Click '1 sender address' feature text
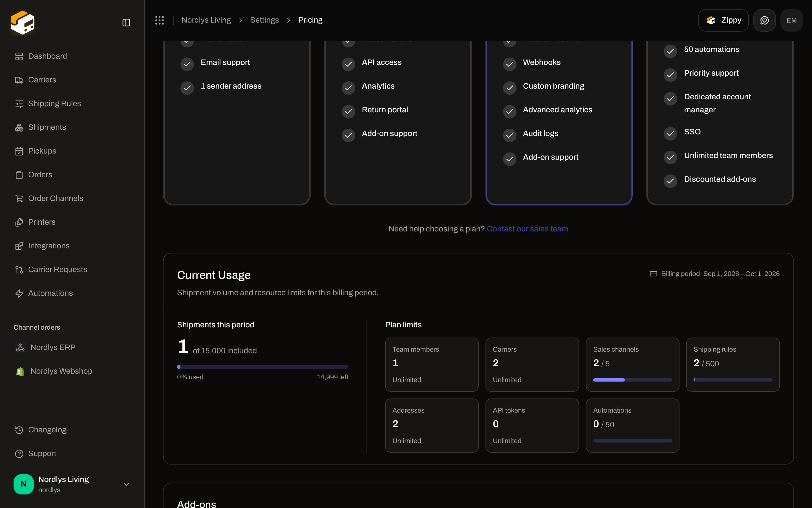 point(231,86)
